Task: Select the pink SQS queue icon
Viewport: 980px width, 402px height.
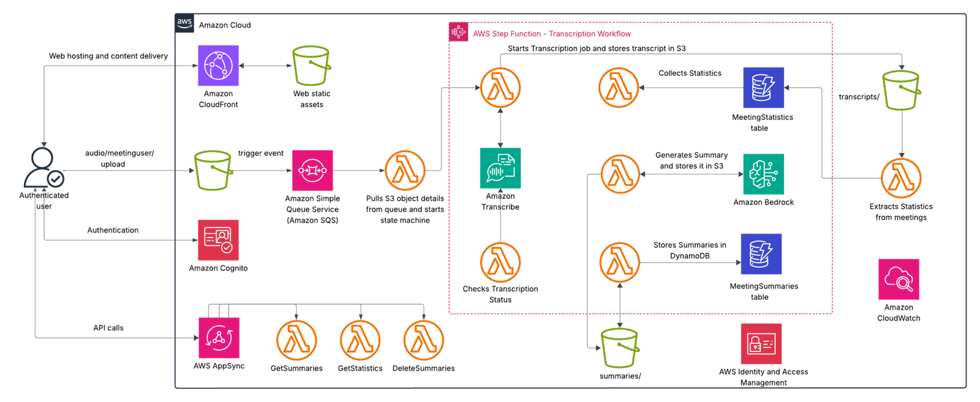Action: 312,171
